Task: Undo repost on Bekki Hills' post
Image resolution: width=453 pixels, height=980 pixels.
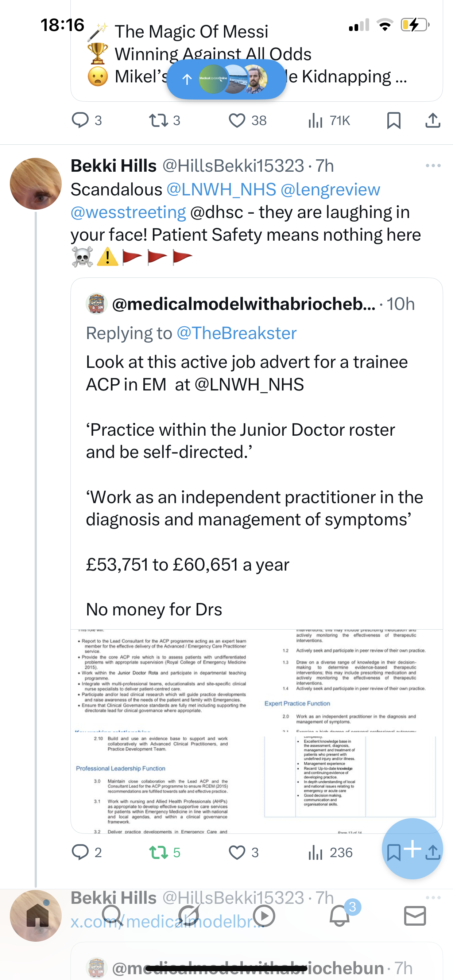Action: [x=159, y=852]
